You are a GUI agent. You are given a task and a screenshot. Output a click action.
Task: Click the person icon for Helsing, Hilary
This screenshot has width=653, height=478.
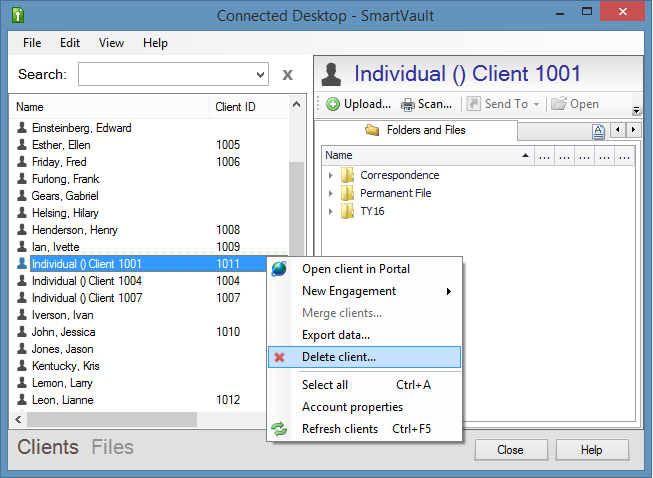[22, 213]
